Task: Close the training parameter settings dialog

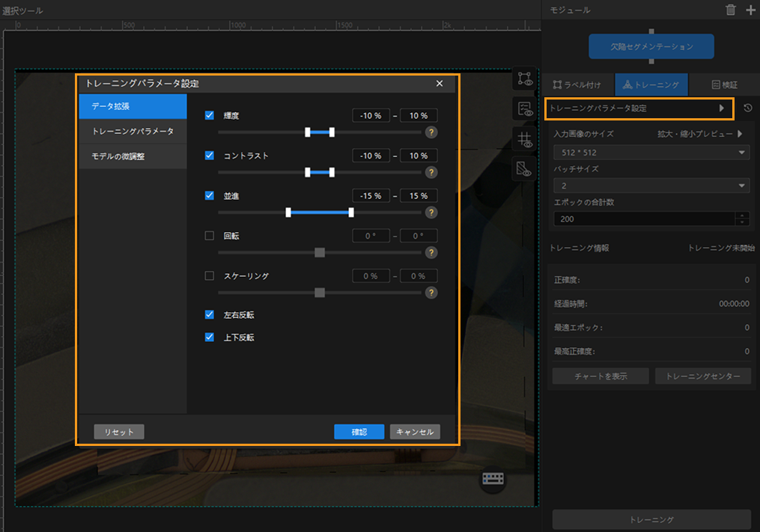Action: 439,83
